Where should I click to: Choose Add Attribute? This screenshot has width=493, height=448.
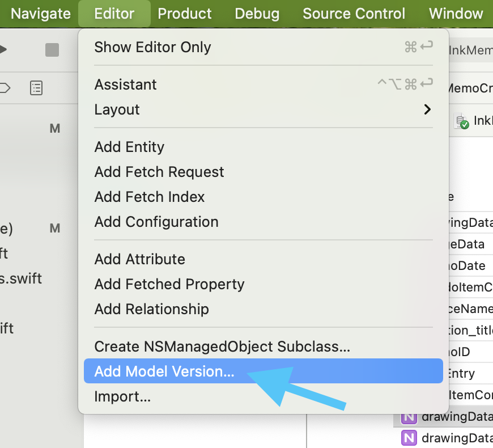pos(263,259)
